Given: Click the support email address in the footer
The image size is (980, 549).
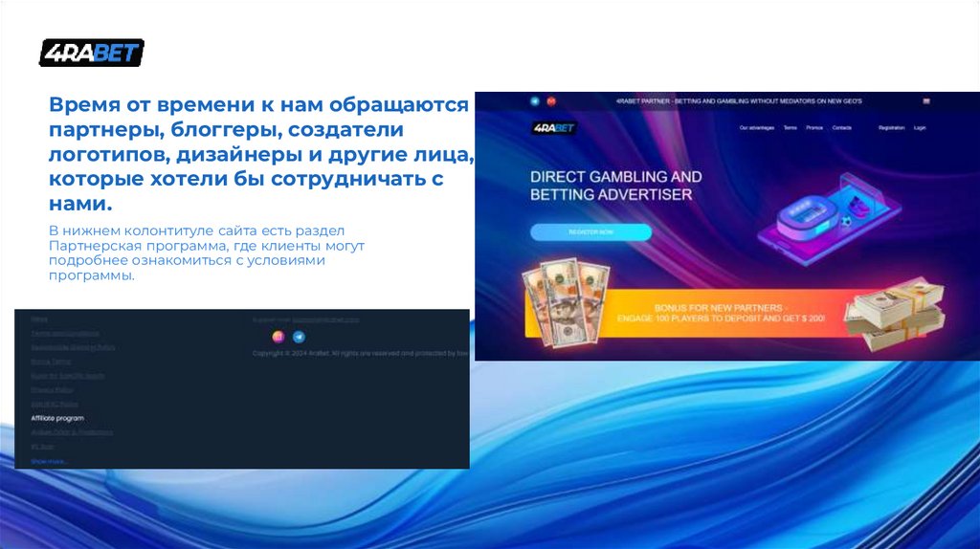Looking at the screenshot, I should pyautogui.click(x=325, y=319).
